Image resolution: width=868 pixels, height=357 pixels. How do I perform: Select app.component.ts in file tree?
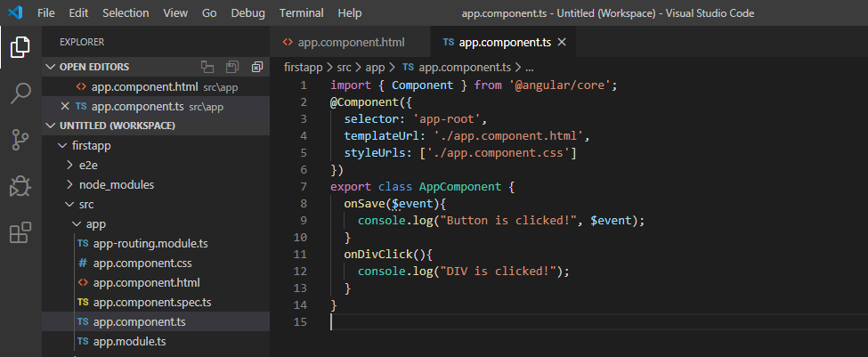(140, 321)
